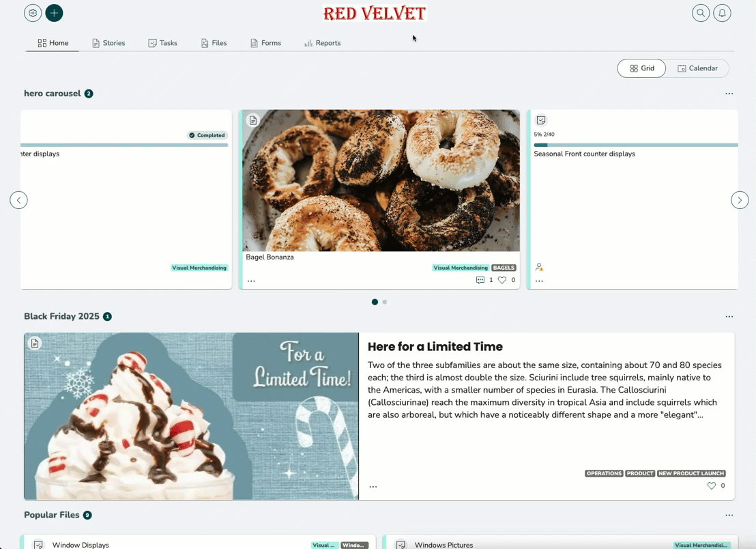The image size is (756, 549).
Task: Click the assignee icon on Seasonal Front counter card
Action: [x=539, y=267]
